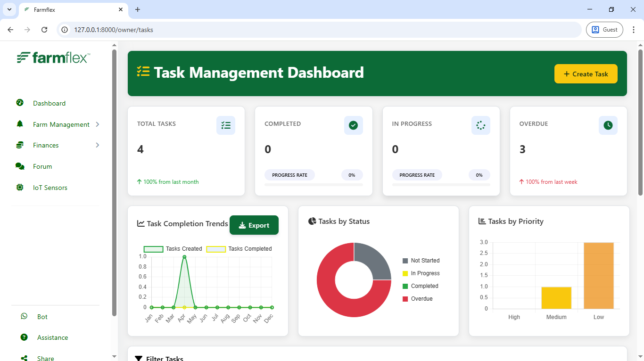This screenshot has height=361, width=644.
Task: Open the tab search dropdown arrow
Action: coord(9,9)
